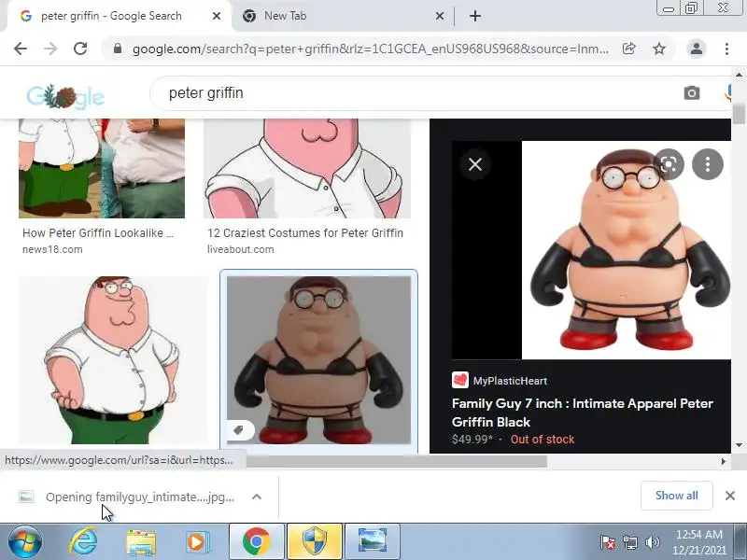Reload the Google search page
Screen dimensions: 747x560
click(80, 49)
